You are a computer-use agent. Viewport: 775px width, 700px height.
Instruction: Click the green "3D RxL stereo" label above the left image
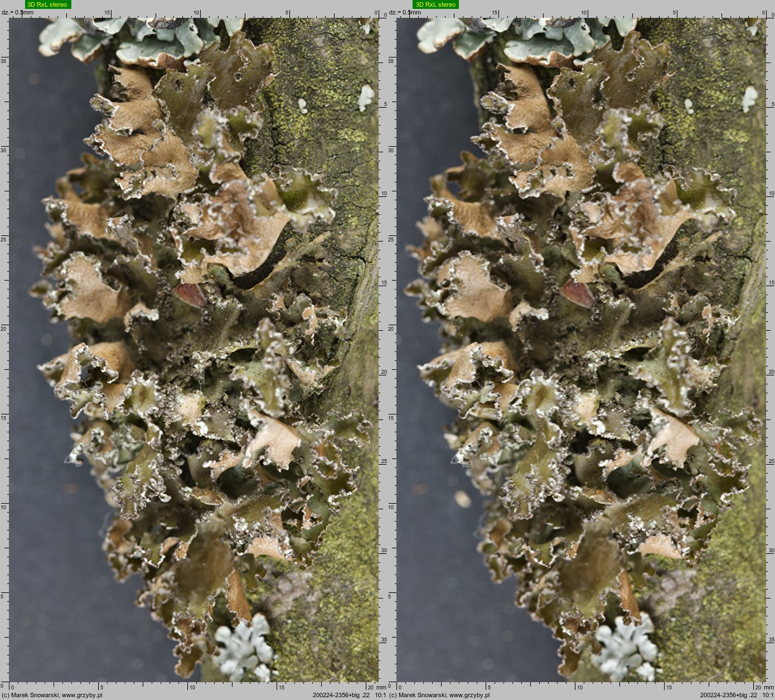(x=48, y=4)
